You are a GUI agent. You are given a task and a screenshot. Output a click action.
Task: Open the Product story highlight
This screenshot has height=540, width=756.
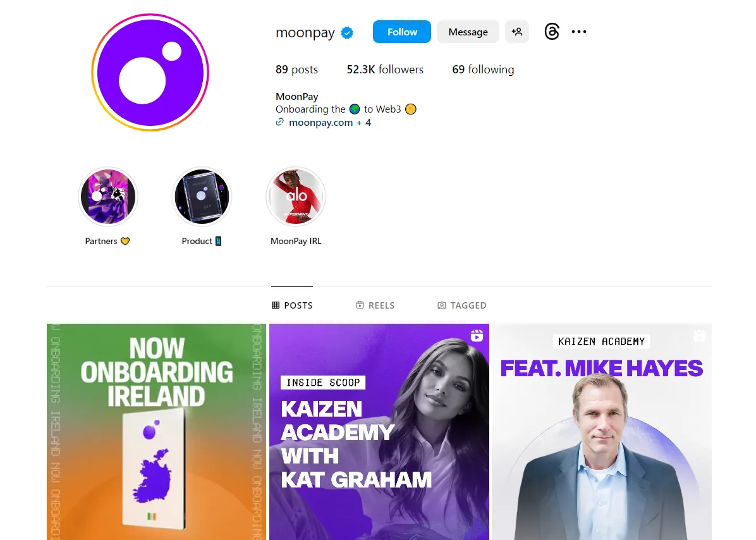point(202,197)
